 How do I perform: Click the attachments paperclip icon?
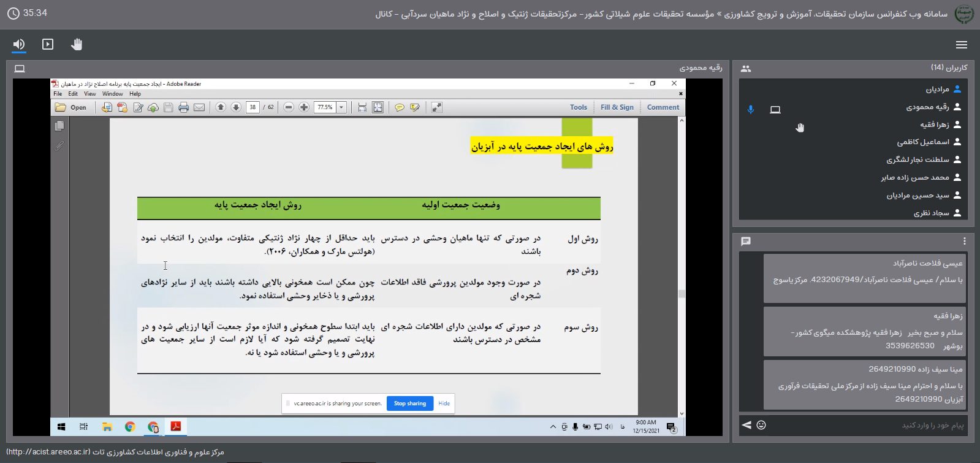[59, 146]
